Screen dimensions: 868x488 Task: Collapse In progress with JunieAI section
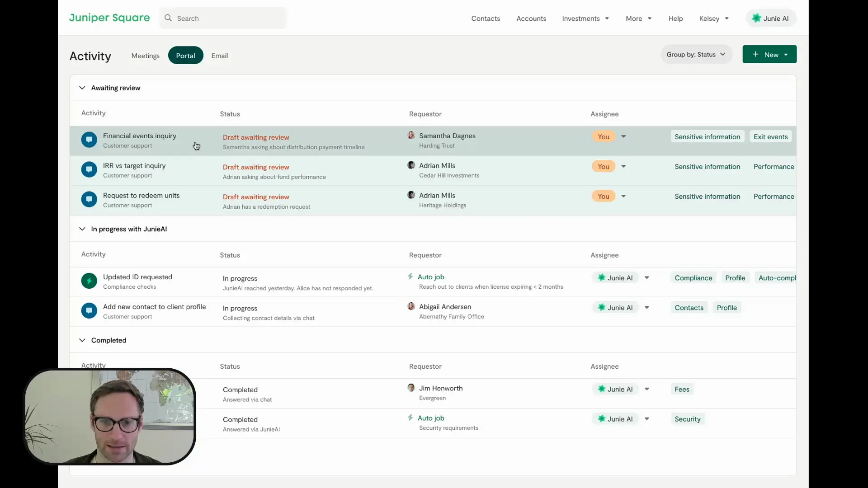point(82,229)
